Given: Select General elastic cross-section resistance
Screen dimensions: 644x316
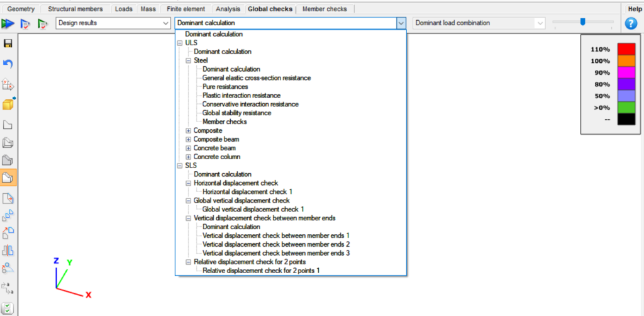Looking at the screenshot, I should tap(257, 78).
